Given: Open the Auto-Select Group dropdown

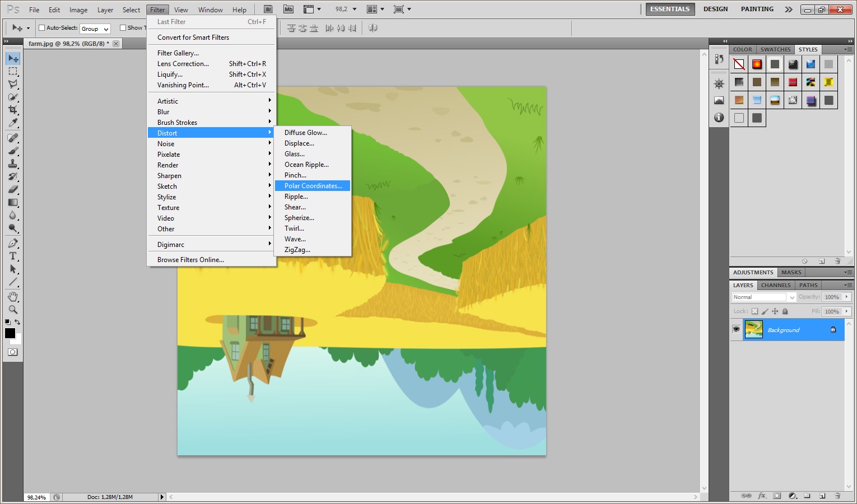Looking at the screenshot, I should (95, 29).
